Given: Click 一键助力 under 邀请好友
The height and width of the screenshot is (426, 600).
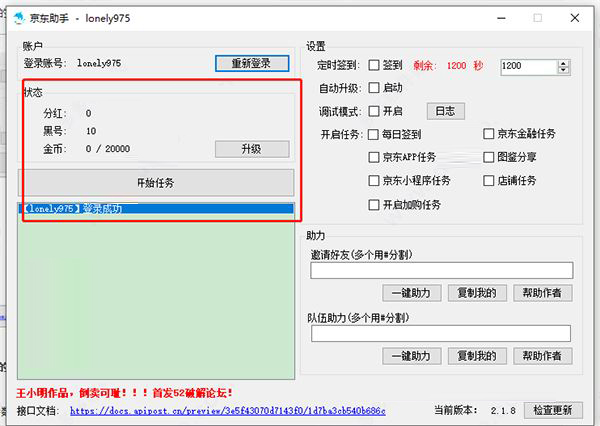Looking at the screenshot, I should tap(412, 293).
